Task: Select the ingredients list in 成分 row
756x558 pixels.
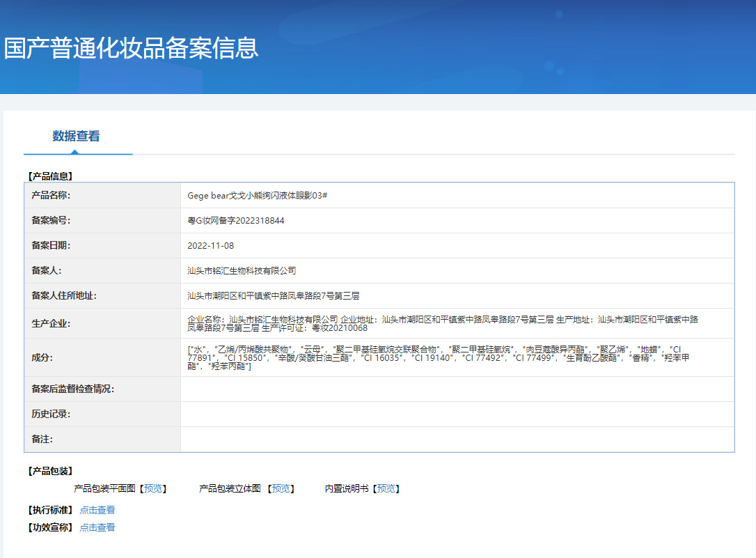Action: click(x=439, y=357)
